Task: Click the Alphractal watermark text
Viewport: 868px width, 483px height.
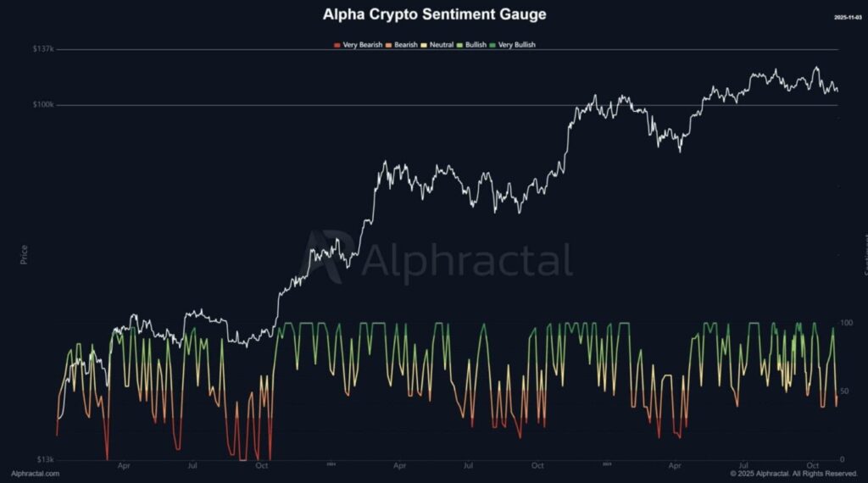Action: click(466, 260)
